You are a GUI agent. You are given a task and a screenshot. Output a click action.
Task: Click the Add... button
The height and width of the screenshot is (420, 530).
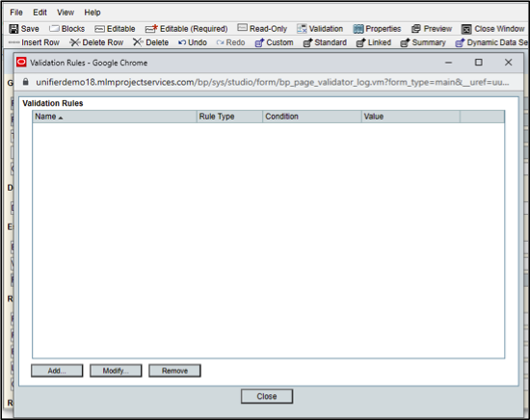tap(57, 371)
